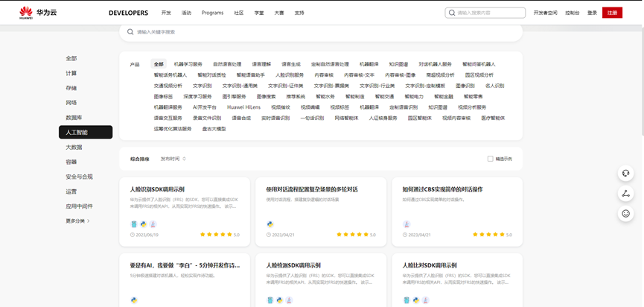Click the 请输入关键字搜索 keyword field
The image size is (644, 307).
[x=321, y=31]
